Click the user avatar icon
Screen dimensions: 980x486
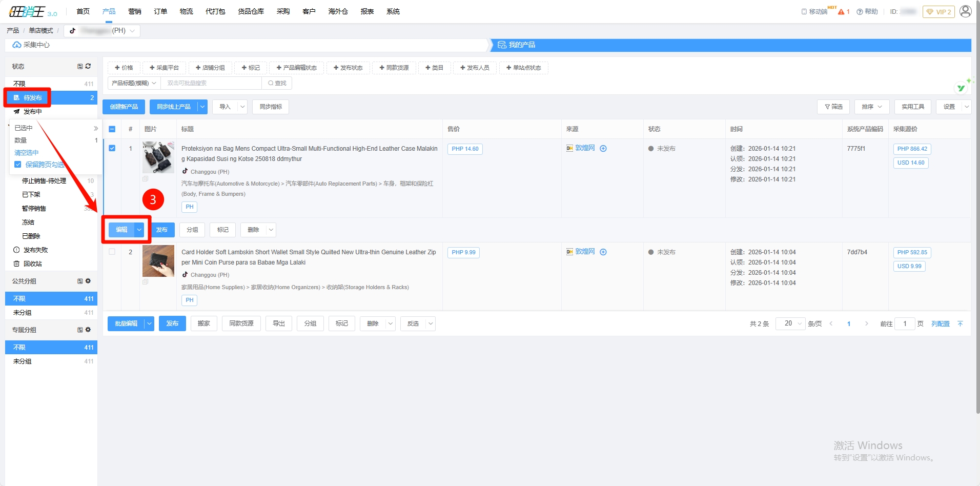click(965, 11)
